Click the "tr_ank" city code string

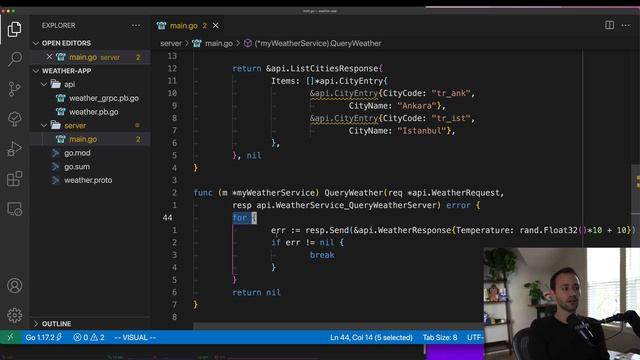pyautogui.click(x=451, y=93)
